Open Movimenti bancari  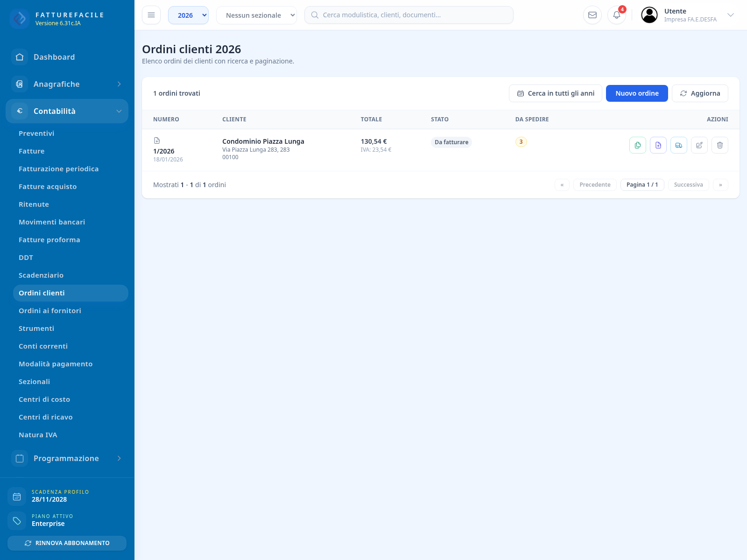pos(70,222)
